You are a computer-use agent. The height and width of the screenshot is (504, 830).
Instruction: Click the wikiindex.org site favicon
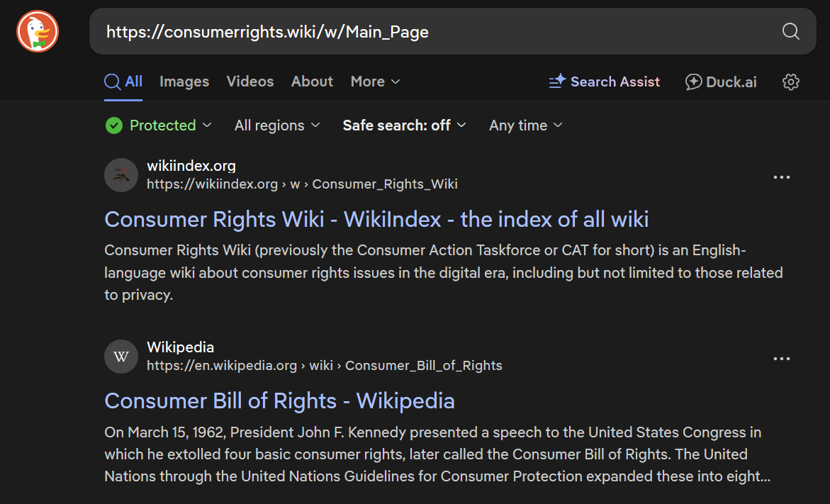click(121, 175)
